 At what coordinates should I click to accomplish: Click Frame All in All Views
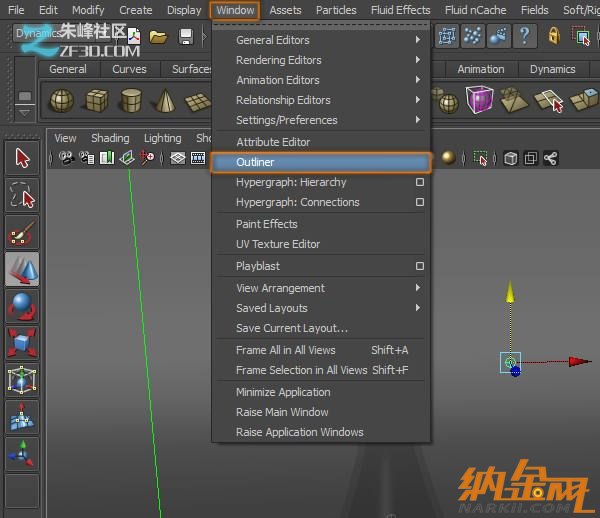coord(286,350)
